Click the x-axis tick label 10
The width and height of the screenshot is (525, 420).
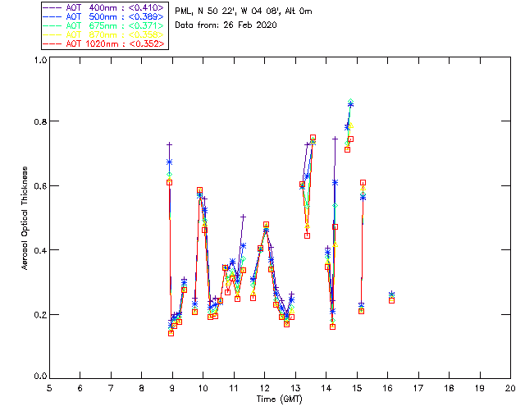point(203,388)
